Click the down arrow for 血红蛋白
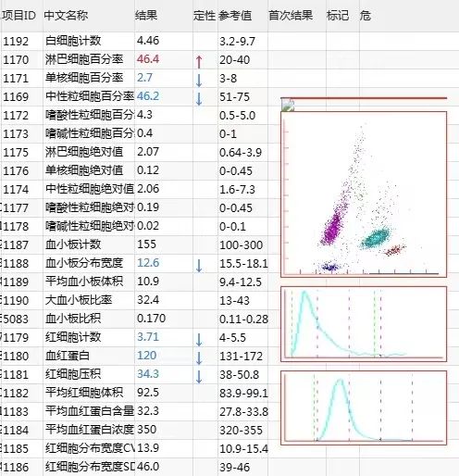Image resolution: width=459 pixels, height=476 pixels. pyautogui.click(x=199, y=357)
